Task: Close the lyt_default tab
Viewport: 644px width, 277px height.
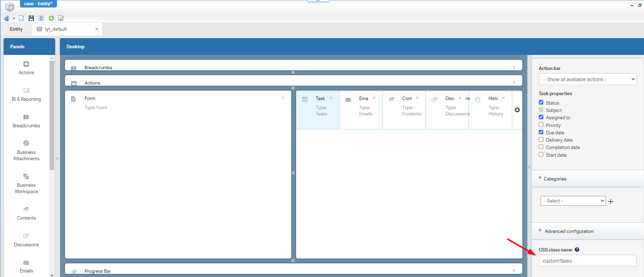Action: tap(97, 29)
